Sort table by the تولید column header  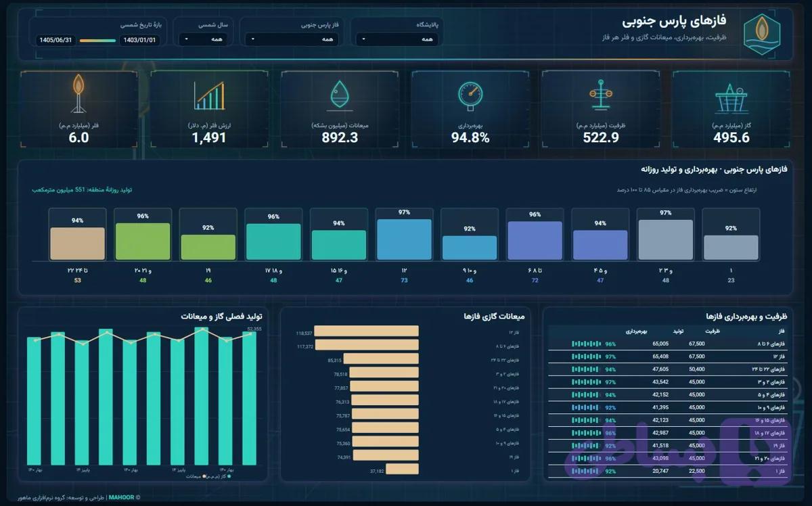point(677,332)
